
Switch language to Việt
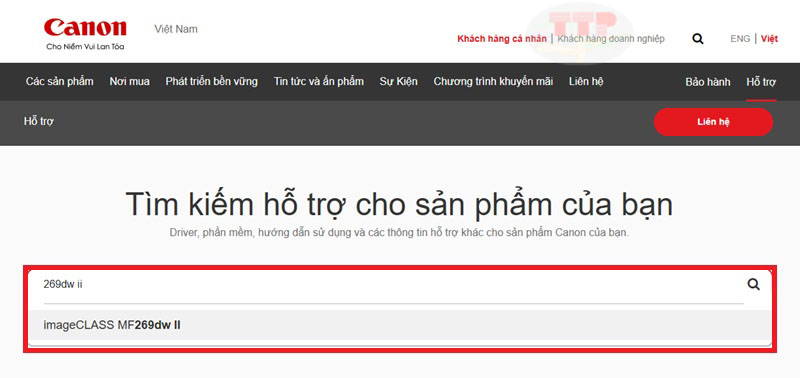[769, 39]
